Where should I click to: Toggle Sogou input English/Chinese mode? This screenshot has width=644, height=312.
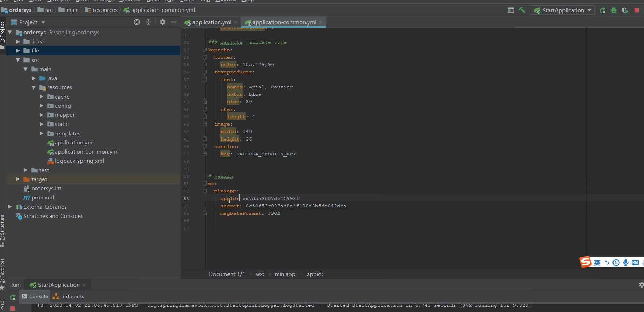[x=597, y=262]
